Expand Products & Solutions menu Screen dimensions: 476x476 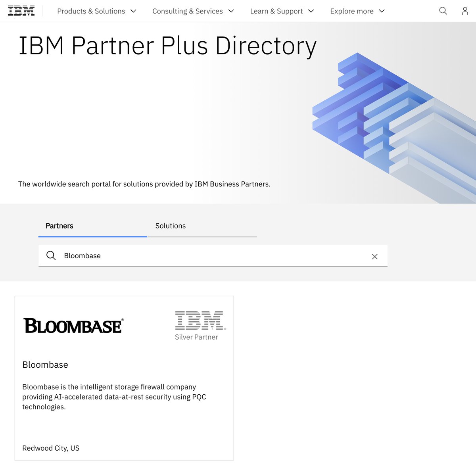(97, 11)
